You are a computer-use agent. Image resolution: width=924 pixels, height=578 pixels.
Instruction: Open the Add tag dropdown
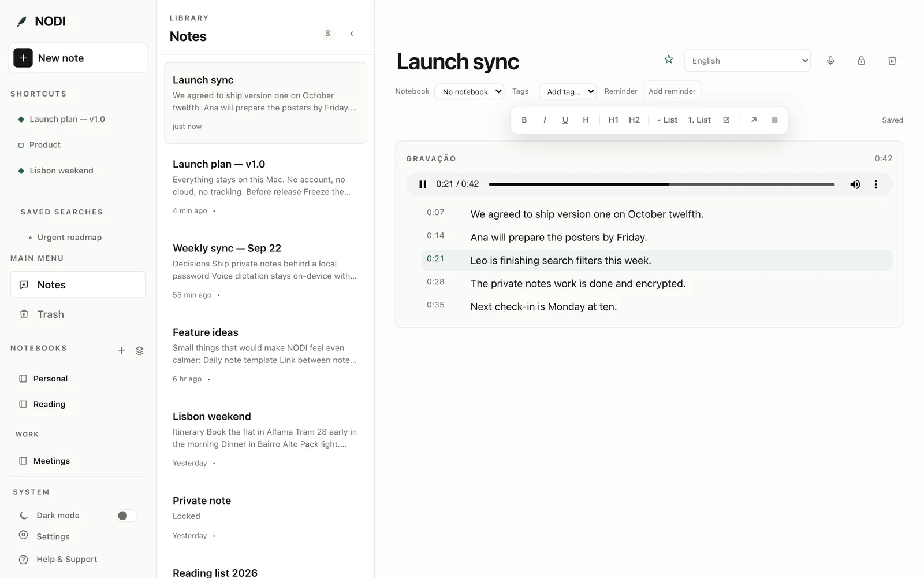coord(568,91)
